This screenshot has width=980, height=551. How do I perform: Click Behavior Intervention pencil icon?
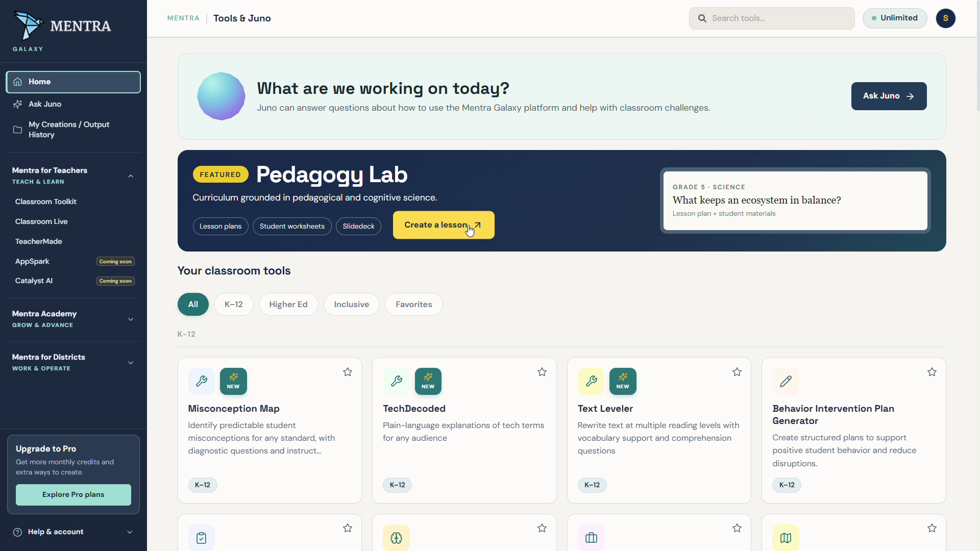point(786,381)
